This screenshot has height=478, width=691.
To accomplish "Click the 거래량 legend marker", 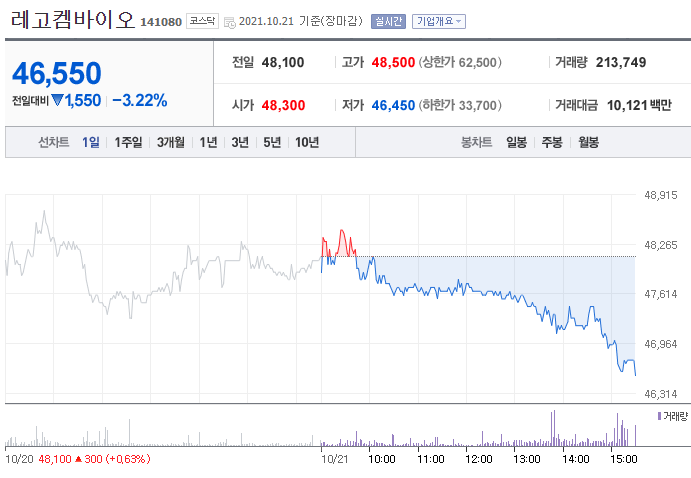I will pyautogui.click(x=659, y=416).
